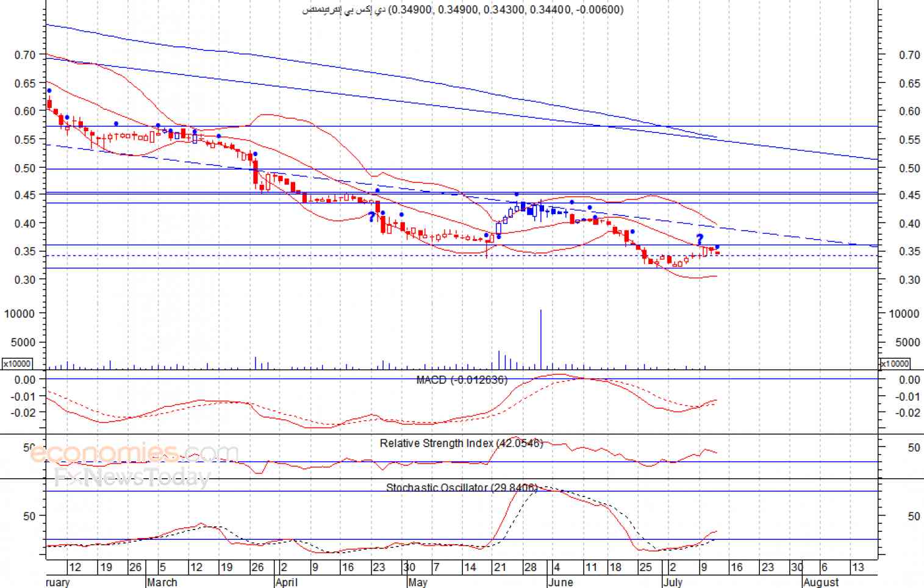Click the date label 11 in June
924x588 pixels.
tap(591, 567)
